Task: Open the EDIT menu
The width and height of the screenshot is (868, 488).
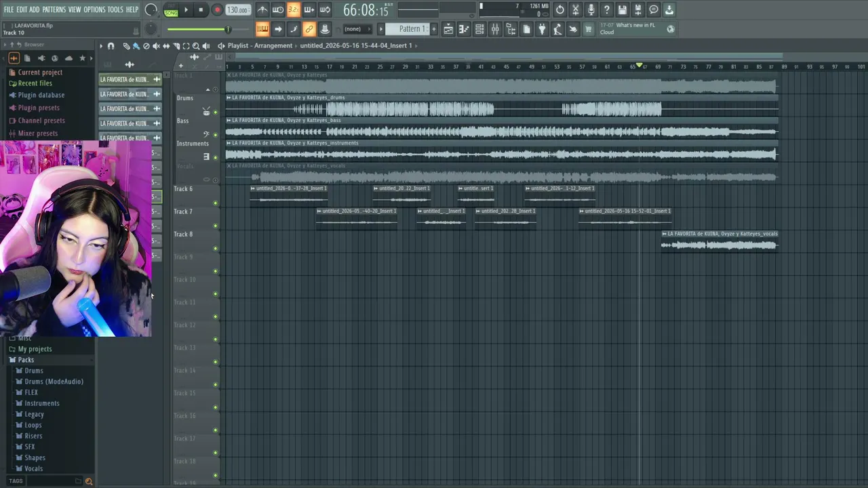Action: [x=22, y=9]
